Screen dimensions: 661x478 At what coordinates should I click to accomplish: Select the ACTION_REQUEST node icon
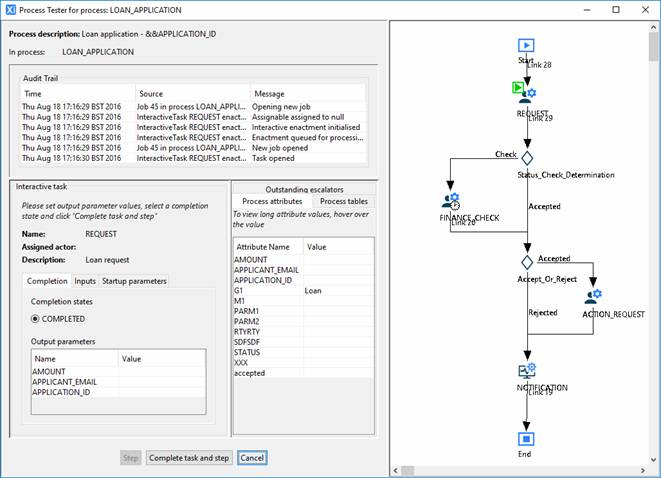[x=594, y=297]
